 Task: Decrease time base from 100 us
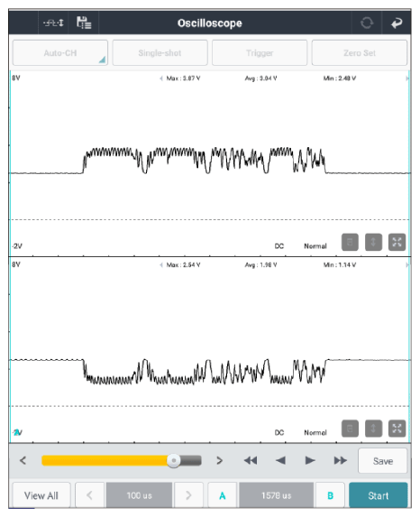tap(89, 495)
